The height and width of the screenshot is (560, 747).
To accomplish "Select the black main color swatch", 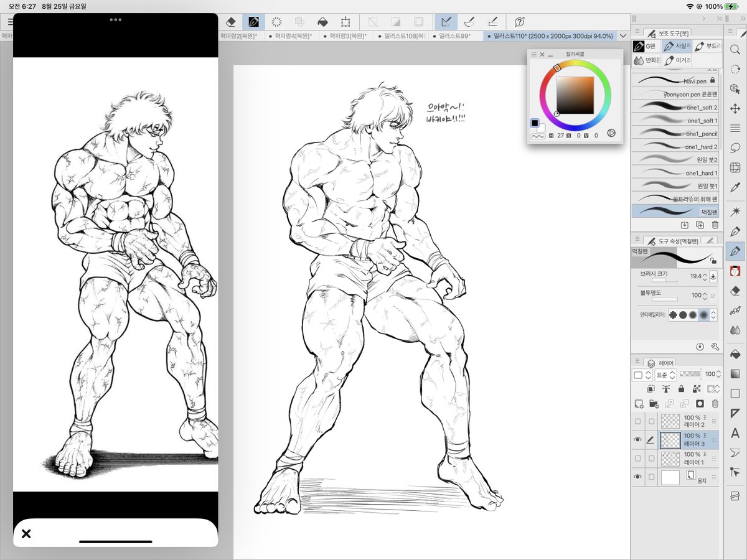I will 535,123.
